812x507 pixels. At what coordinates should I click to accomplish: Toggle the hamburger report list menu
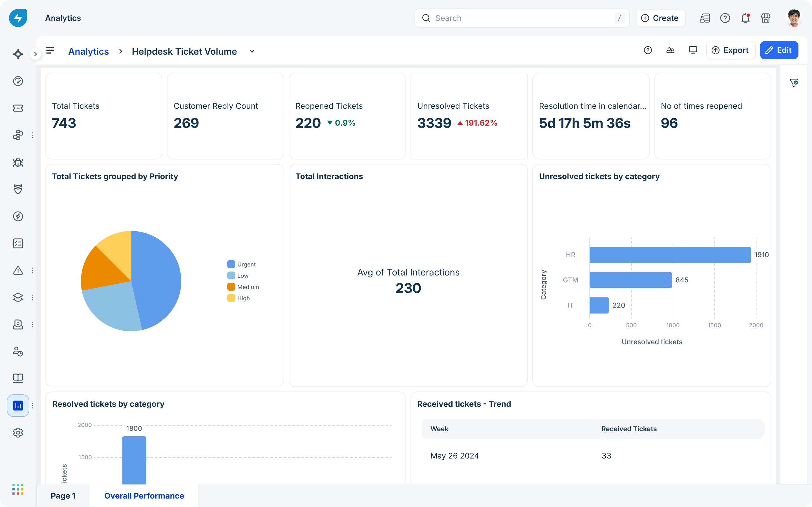50,50
